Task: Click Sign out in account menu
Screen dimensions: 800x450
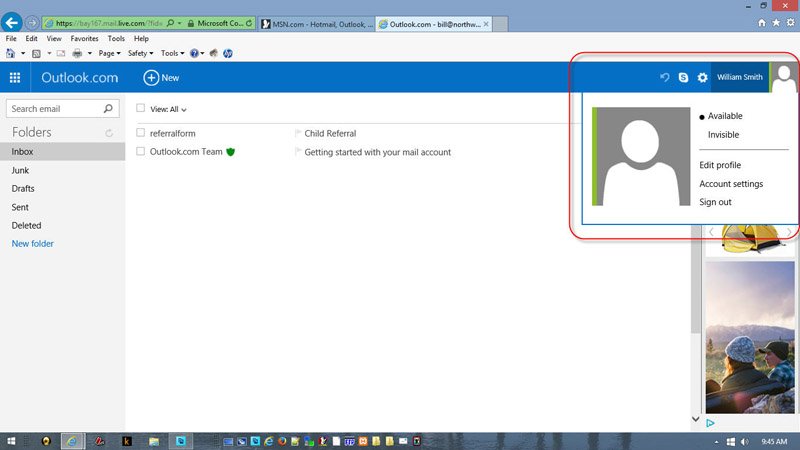Action: tap(715, 202)
